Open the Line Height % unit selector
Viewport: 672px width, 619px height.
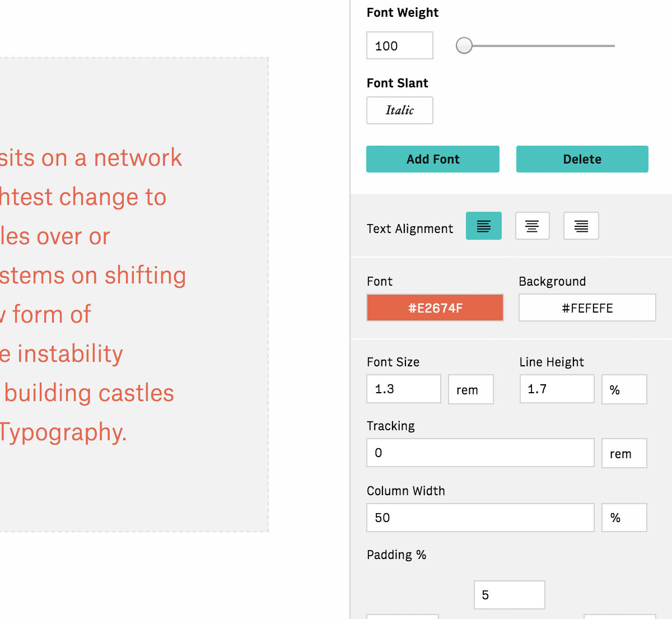[624, 390]
